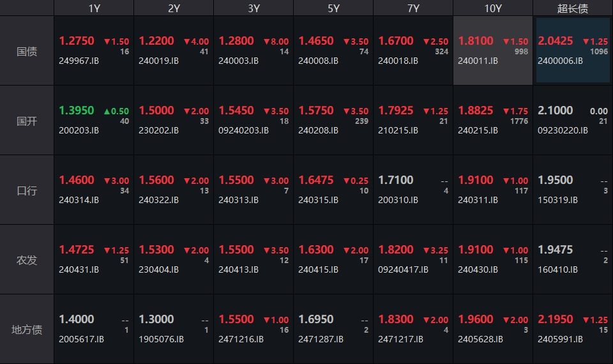Click the 1.7100 yield for 200310.IB
This screenshot has height=364, width=613.
point(396,180)
